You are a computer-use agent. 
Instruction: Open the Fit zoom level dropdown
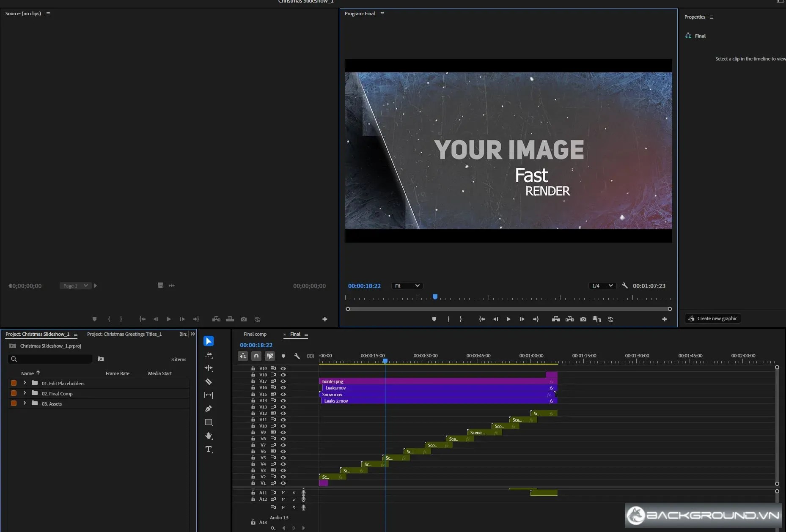pyautogui.click(x=407, y=286)
